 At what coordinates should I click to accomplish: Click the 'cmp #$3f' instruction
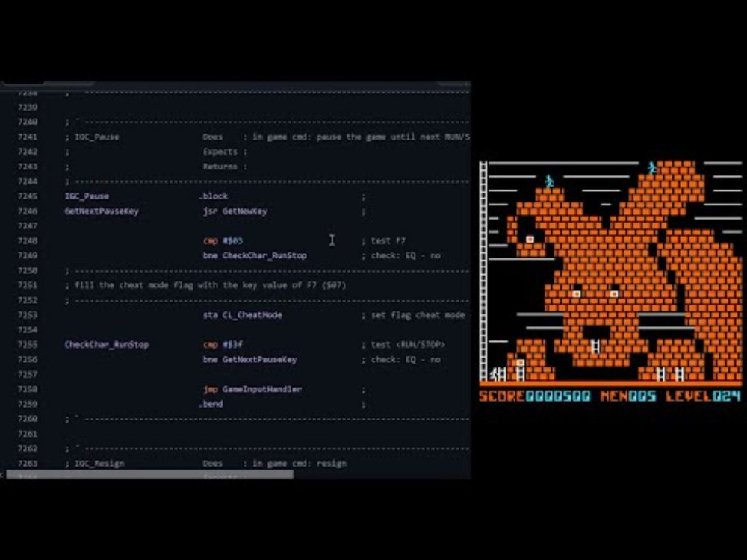pyautogui.click(x=223, y=345)
